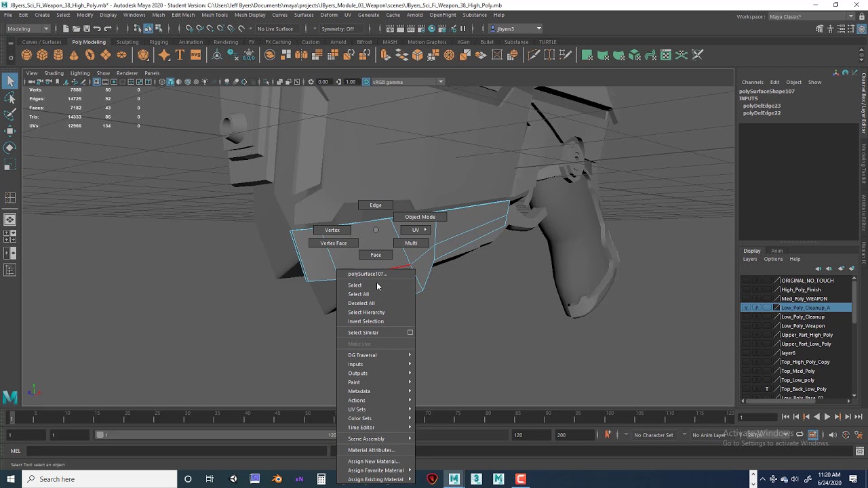868x488 pixels.
Task: Click the script editor icon at bottom right
Action: pos(860,451)
